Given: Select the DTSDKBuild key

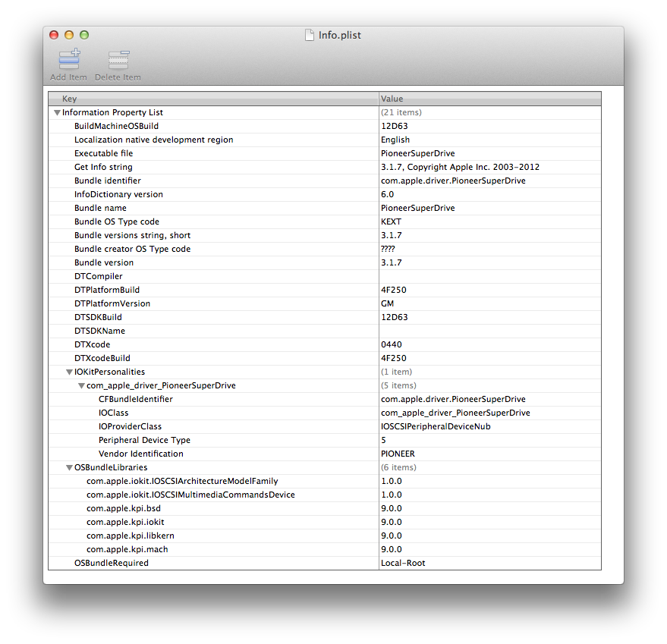Looking at the screenshot, I should point(98,317).
